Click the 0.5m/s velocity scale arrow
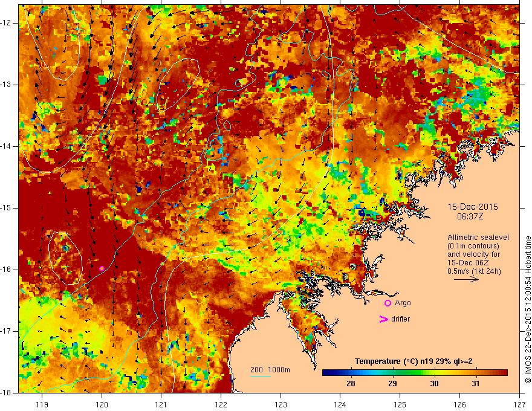532x411 pixels. pyautogui.click(x=466, y=279)
